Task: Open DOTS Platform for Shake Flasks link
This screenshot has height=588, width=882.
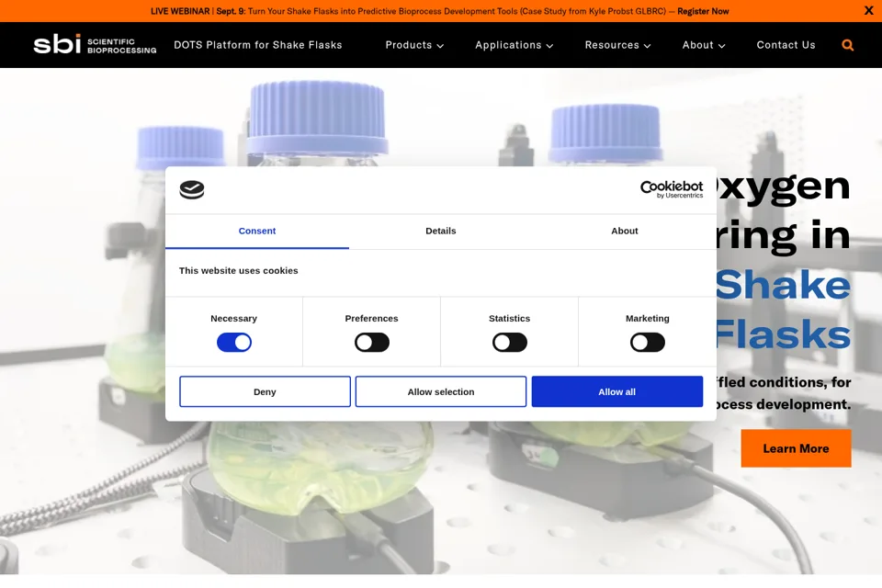Action: click(257, 45)
